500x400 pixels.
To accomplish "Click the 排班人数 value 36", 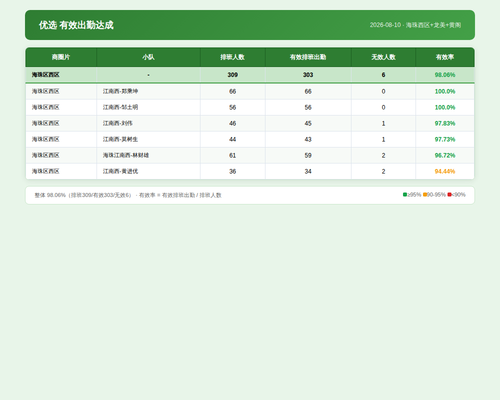I will pyautogui.click(x=233, y=171).
